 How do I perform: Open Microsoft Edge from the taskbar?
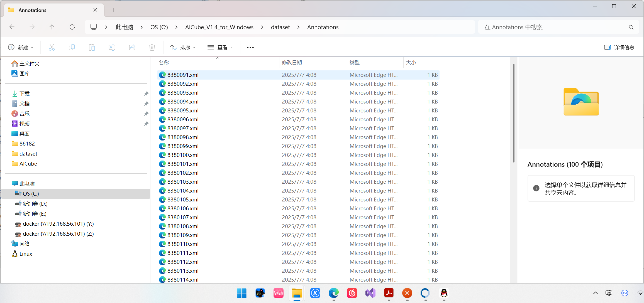coord(334,293)
